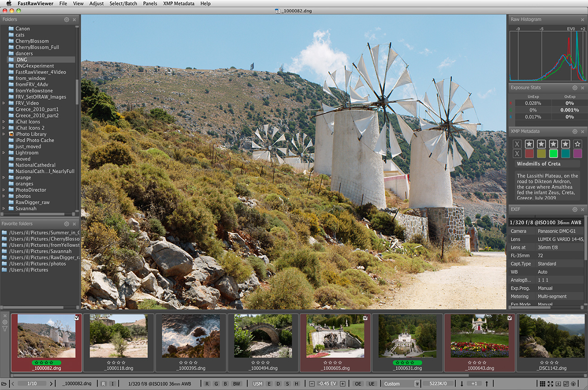Open Custom white balance dropdown
Viewport: 588px width, 390px height.
417,384
